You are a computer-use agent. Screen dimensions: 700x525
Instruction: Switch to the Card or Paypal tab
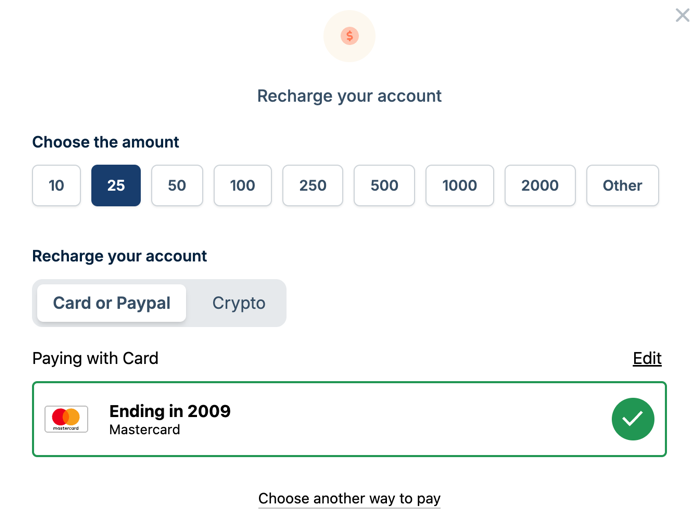tap(112, 303)
